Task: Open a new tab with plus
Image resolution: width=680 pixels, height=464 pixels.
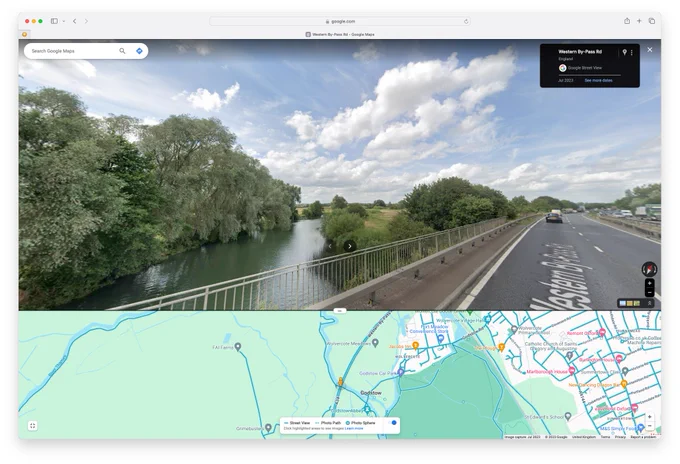Action: pyautogui.click(x=639, y=21)
